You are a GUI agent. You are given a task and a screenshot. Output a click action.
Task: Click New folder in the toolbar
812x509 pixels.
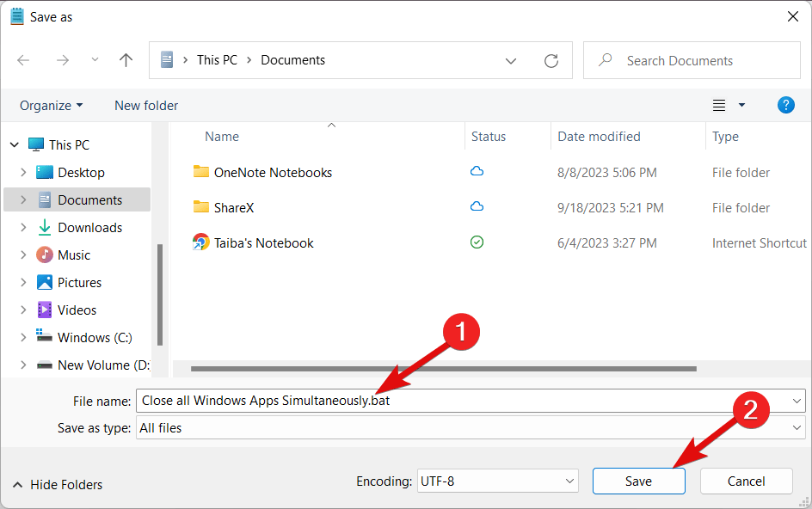tap(146, 105)
